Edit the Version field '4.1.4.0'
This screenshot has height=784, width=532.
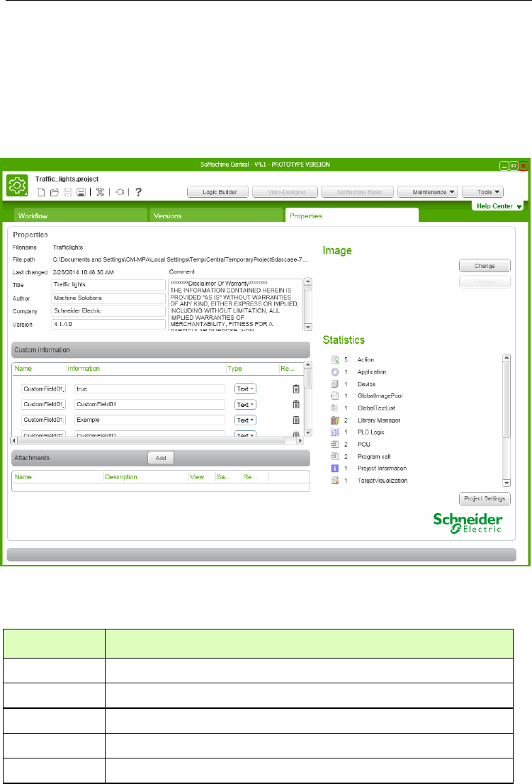pyautogui.click(x=108, y=325)
